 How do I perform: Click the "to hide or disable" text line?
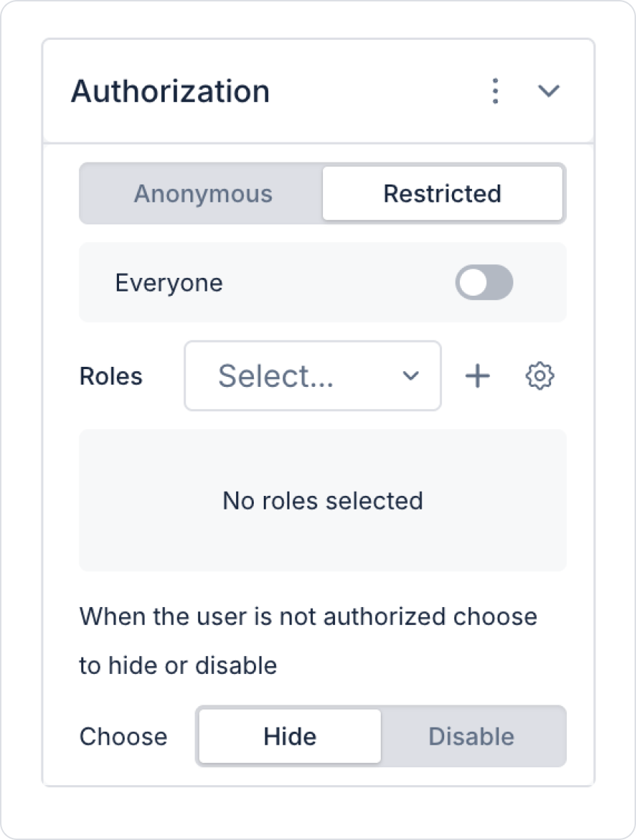tap(178, 665)
